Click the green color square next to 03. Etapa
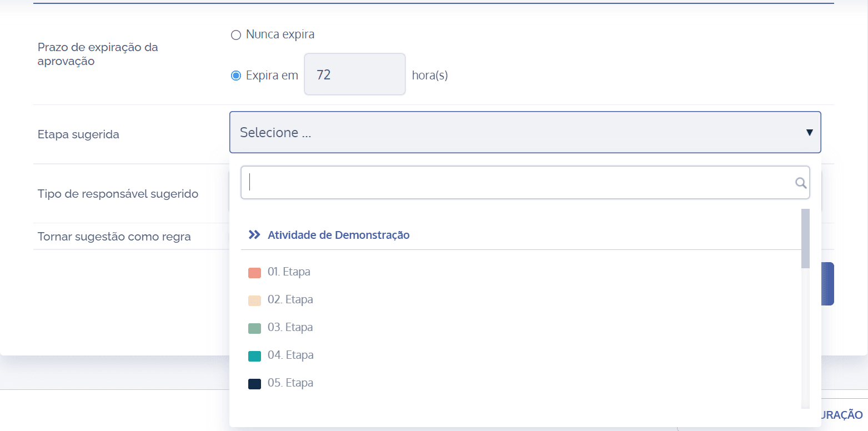The image size is (868, 431). click(x=254, y=327)
